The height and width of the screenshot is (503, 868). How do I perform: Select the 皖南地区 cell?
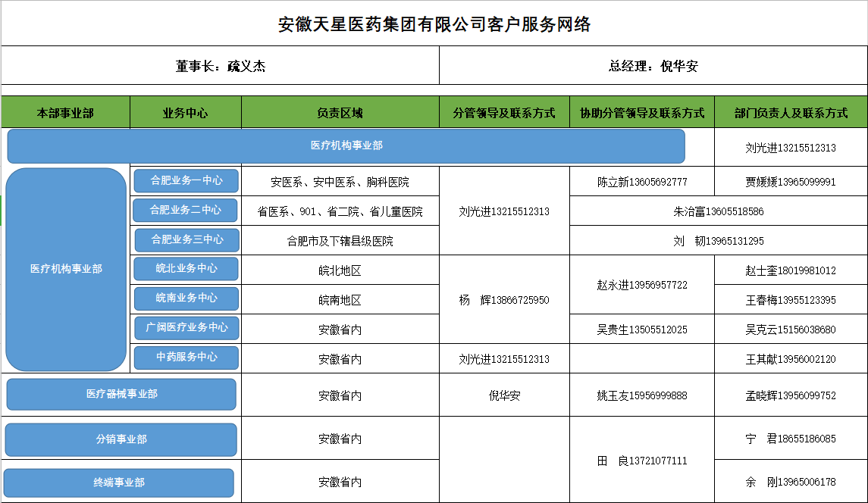click(340, 300)
